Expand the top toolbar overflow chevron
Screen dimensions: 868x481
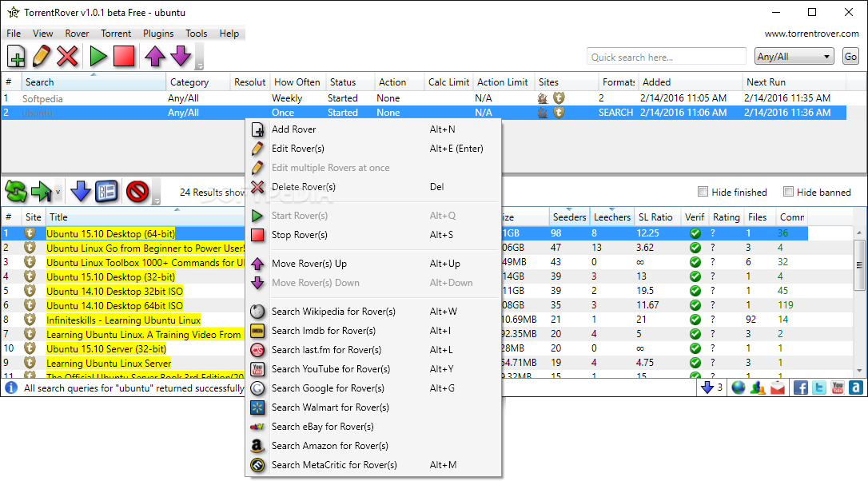tap(199, 66)
